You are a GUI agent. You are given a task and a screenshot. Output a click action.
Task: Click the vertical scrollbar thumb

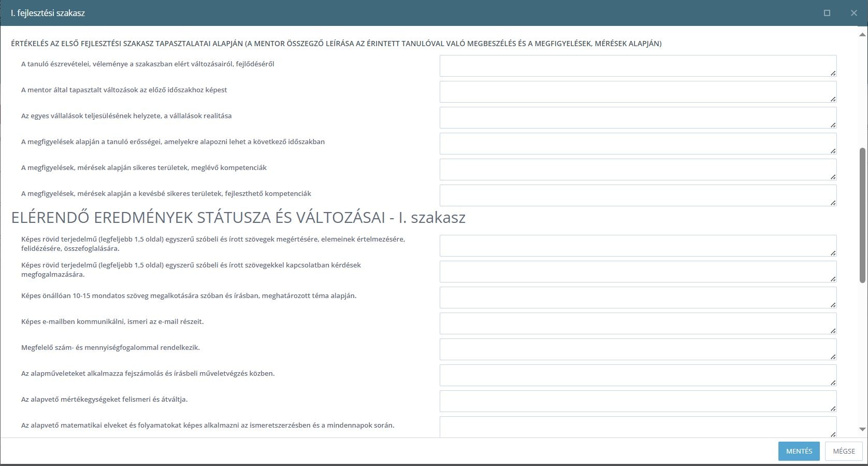tap(862, 215)
